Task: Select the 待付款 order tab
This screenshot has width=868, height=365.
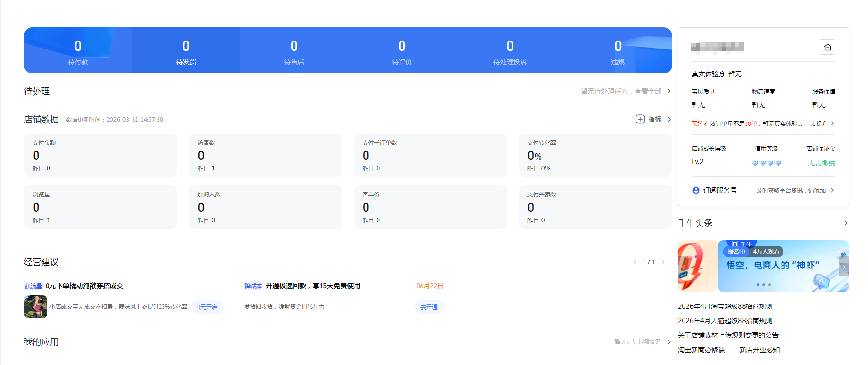Action: coord(78,50)
